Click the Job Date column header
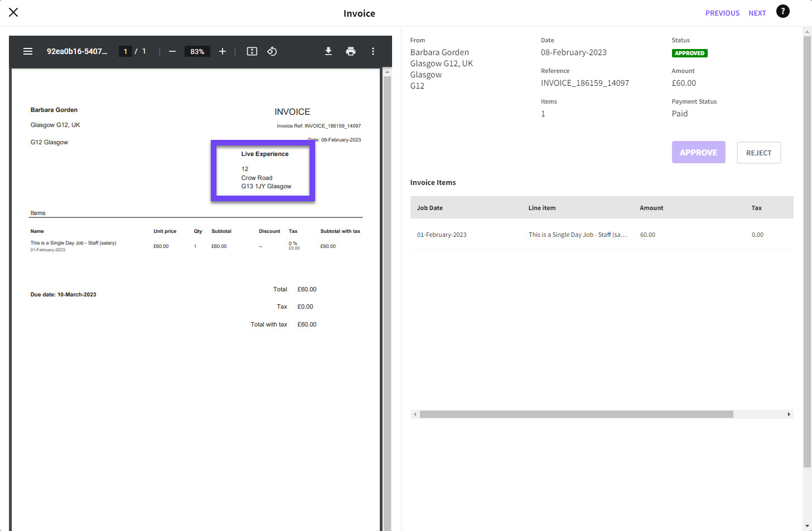The height and width of the screenshot is (531, 812). (430, 208)
